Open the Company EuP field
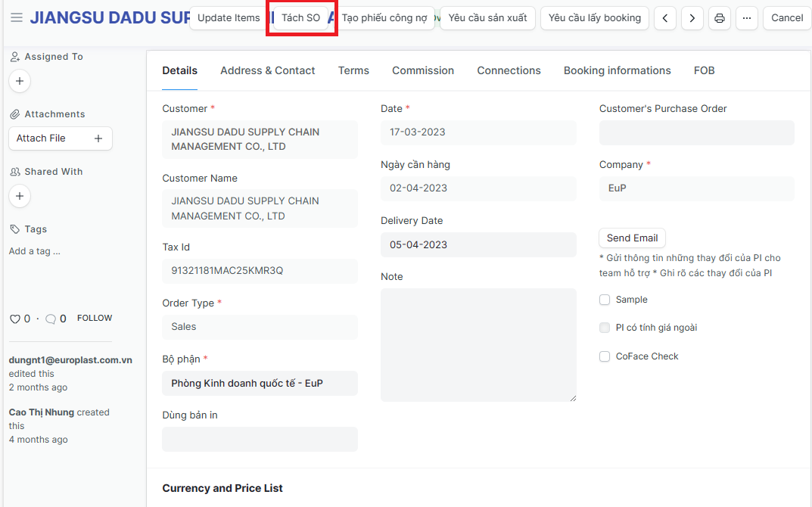This screenshot has height=507, width=812. click(x=696, y=188)
